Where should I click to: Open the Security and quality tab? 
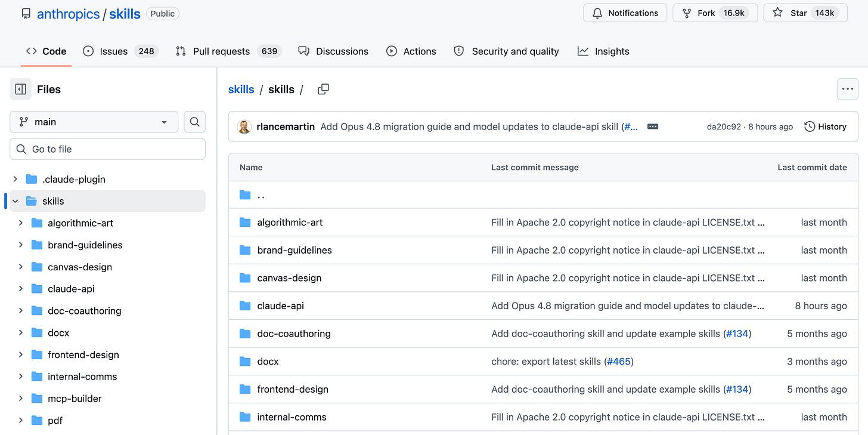tap(507, 51)
